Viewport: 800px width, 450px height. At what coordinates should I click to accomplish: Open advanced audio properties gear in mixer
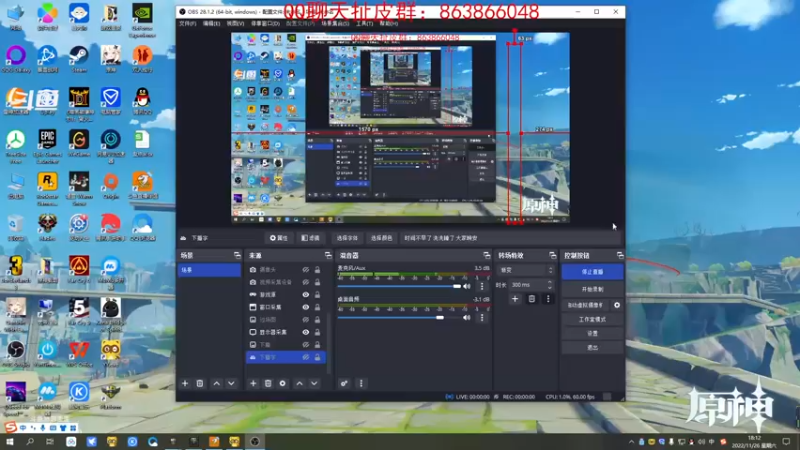[344, 383]
